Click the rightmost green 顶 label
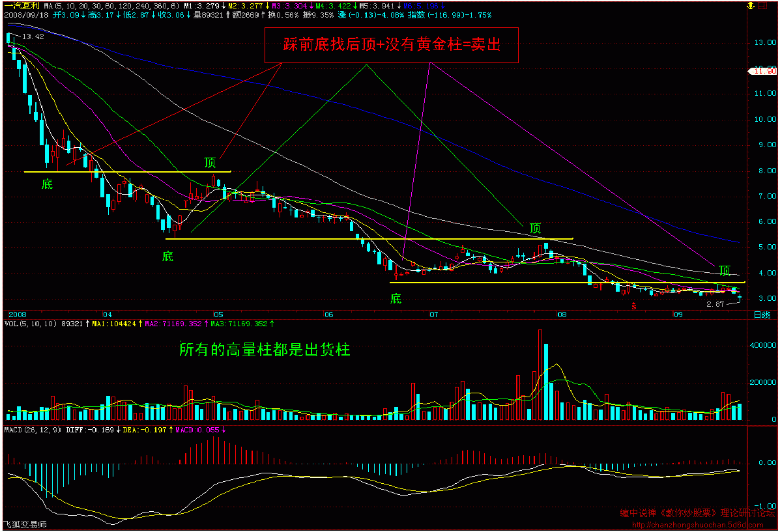This screenshot has width=780, height=532. [725, 271]
